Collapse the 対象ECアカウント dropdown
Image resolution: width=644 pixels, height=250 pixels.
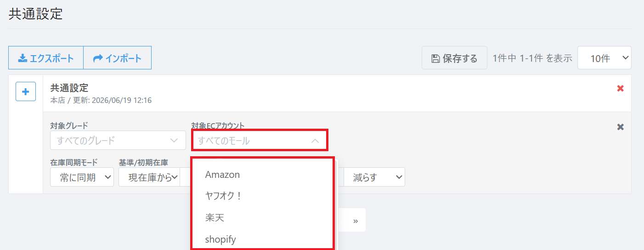coord(260,140)
